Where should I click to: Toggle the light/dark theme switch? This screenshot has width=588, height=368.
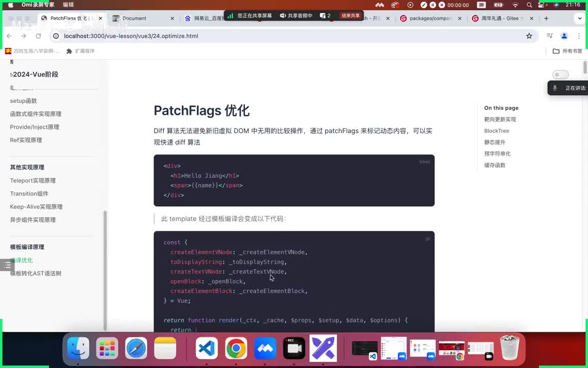tap(560, 75)
